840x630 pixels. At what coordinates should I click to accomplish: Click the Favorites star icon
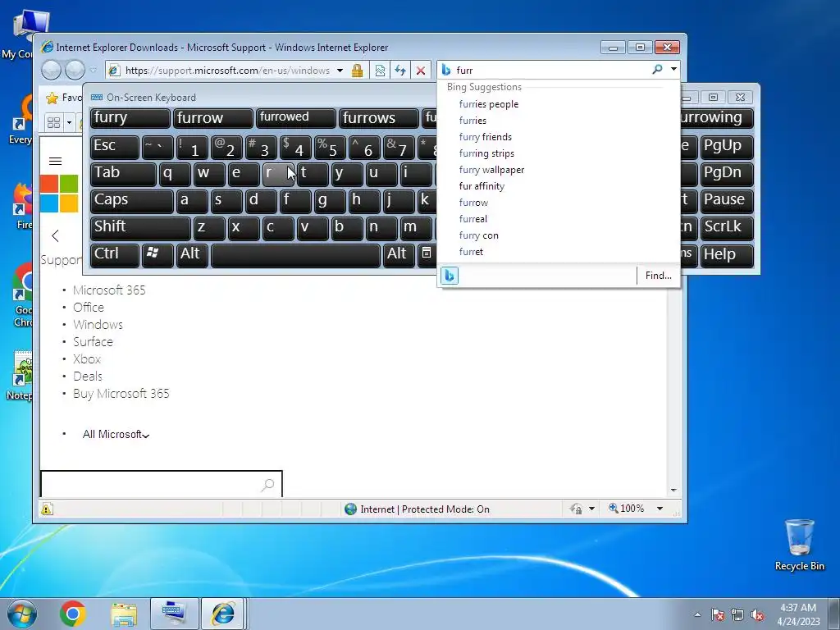(x=52, y=98)
